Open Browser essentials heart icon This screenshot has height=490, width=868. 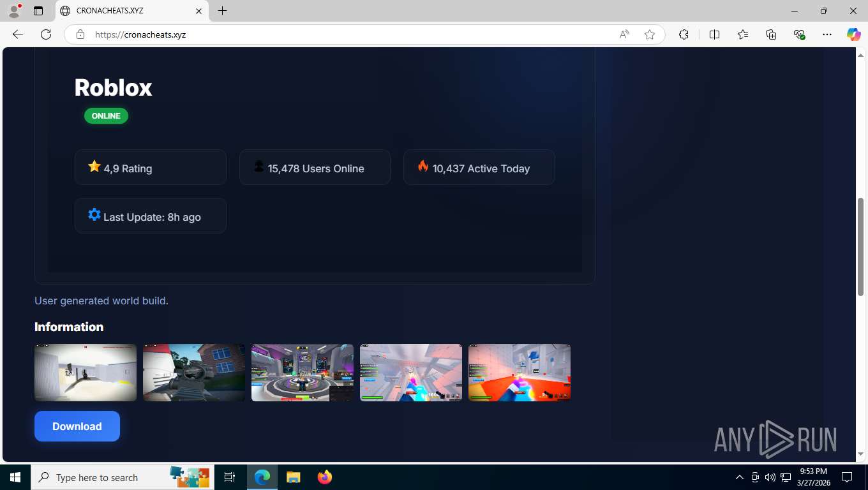[799, 34]
